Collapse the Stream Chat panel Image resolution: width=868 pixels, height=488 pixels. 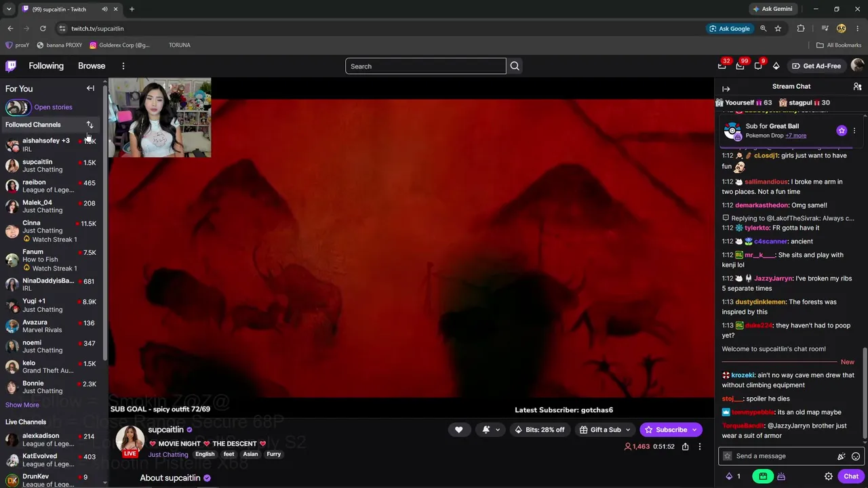[726, 89]
